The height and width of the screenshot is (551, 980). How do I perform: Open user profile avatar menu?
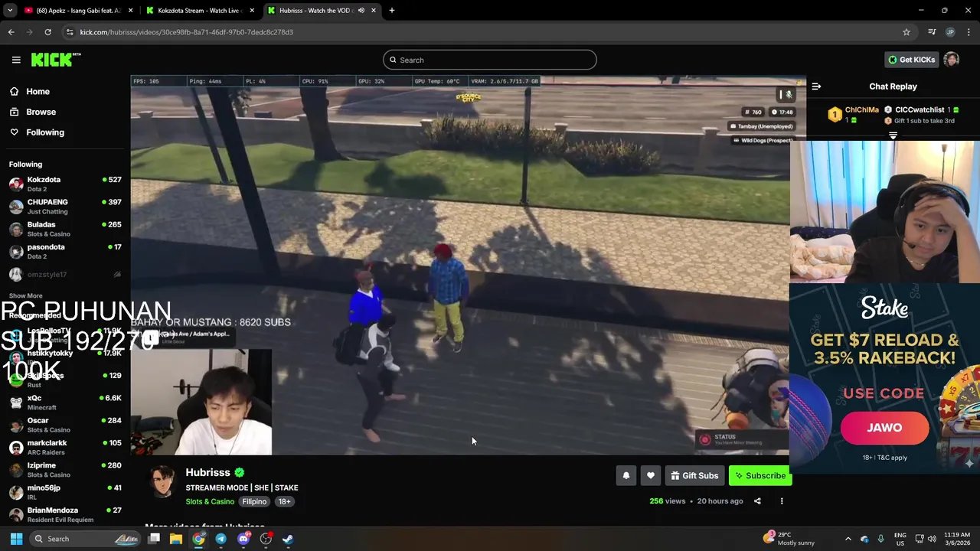(952, 60)
